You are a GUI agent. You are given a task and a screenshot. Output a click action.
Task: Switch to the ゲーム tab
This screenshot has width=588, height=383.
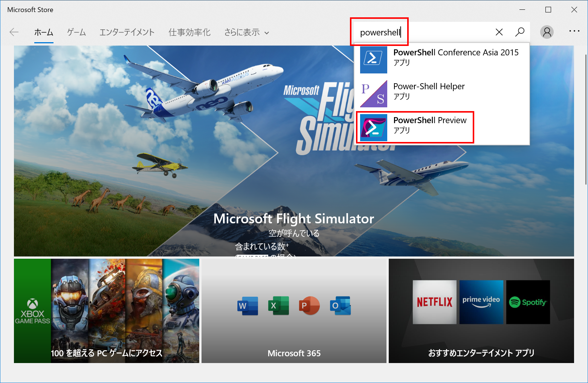76,32
